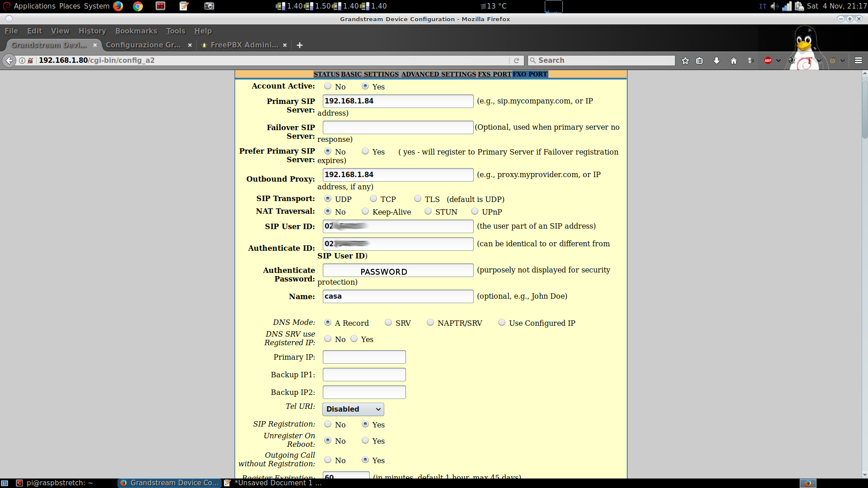Switch to the FreePBX Administration tab
Image resolution: width=868 pixels, height=488 pixels.
point(244,45)
